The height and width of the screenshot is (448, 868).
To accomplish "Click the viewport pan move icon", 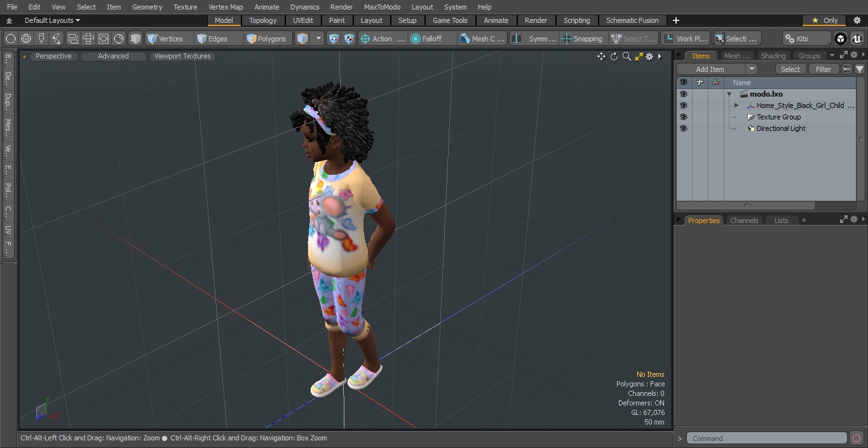I will [601, 57].
